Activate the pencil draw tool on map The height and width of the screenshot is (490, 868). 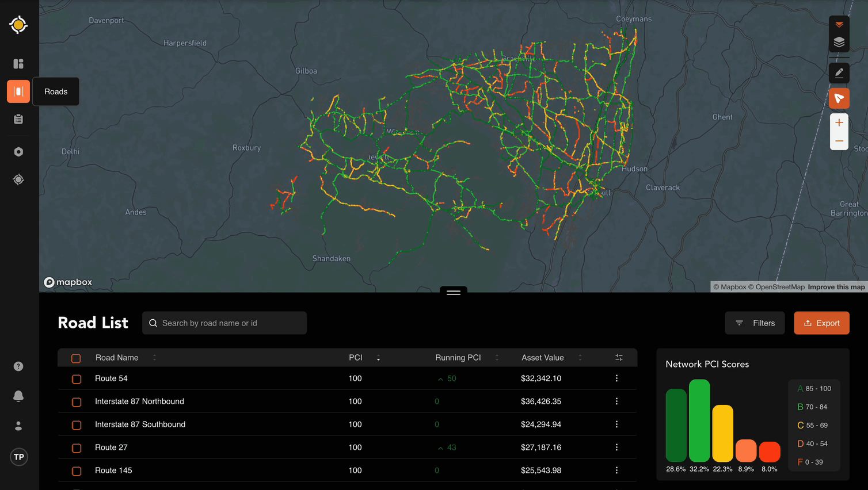tap(839, 73)
